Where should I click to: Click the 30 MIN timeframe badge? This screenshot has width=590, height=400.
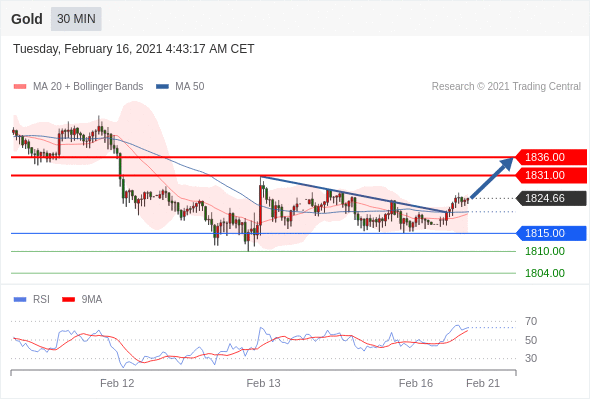(76, 19)
